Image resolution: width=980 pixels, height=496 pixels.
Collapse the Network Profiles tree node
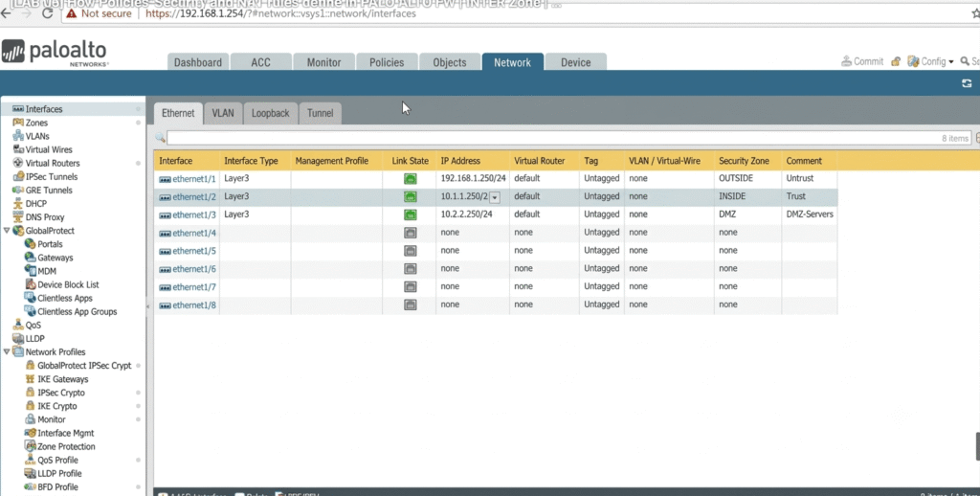pos(7,351)
